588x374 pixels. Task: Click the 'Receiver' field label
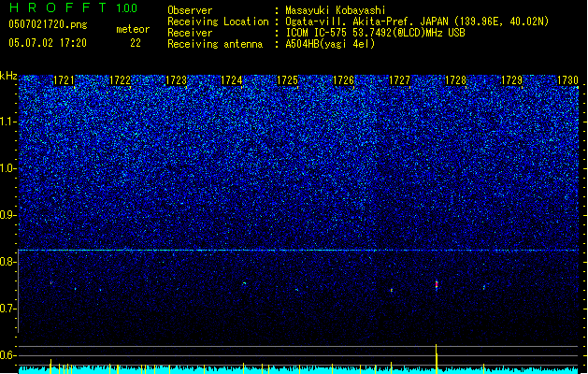coord(190,33)
